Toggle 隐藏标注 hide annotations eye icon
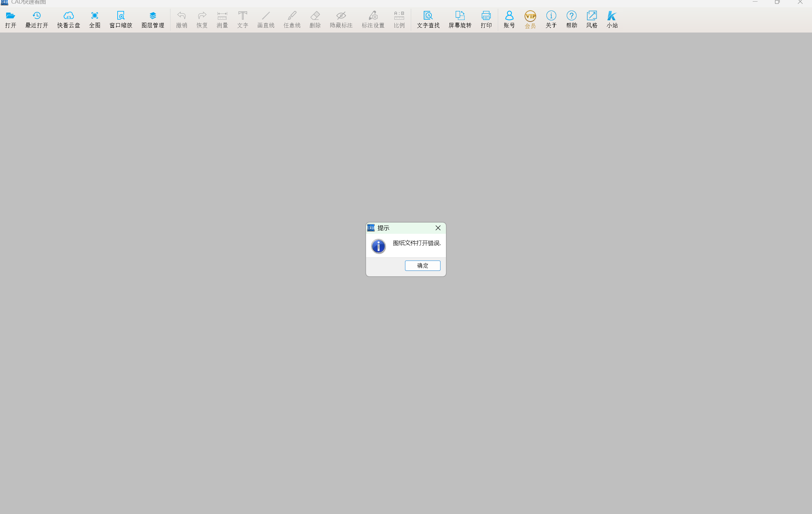Screen dimensions: 812x514 [341, 16]
